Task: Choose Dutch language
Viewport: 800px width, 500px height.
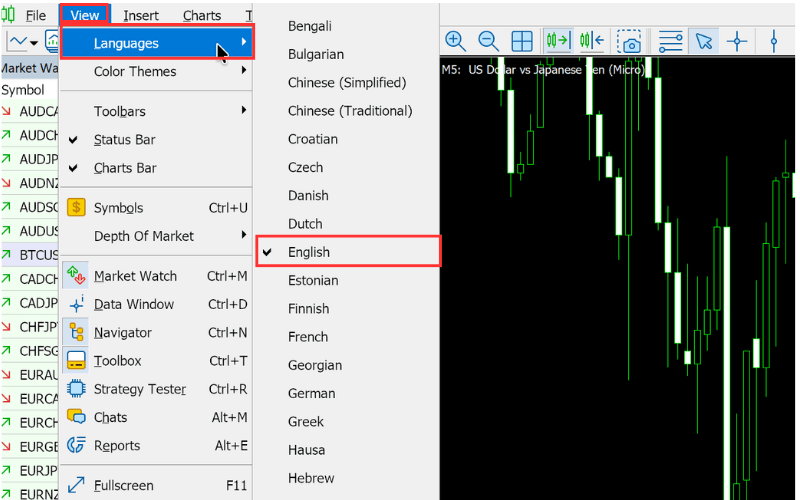Action: click(305, 223)
